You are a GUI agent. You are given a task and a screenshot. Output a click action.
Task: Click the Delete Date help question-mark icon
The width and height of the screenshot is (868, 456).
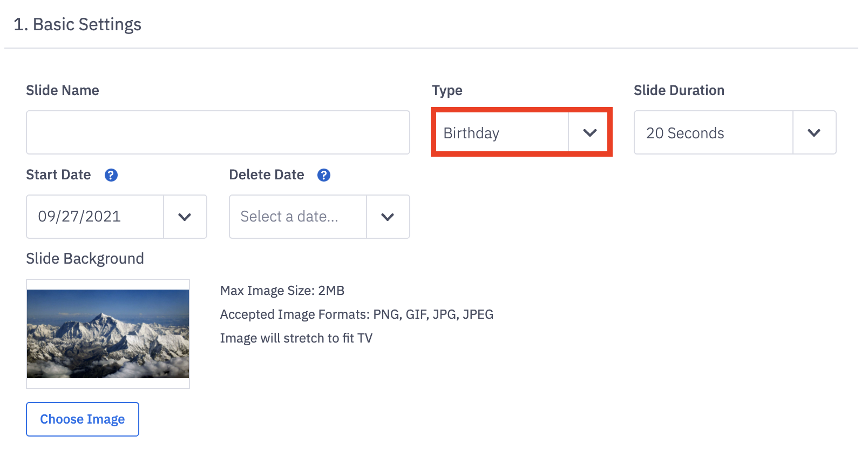324,175
